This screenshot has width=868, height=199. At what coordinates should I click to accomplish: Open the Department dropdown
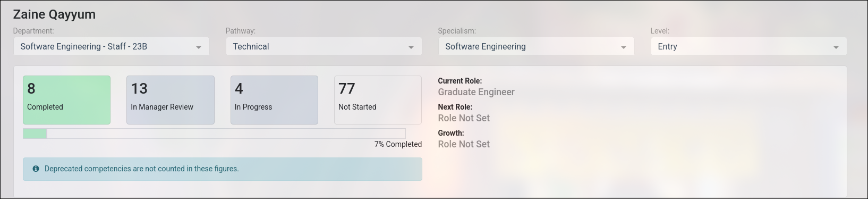coord(111,46)
